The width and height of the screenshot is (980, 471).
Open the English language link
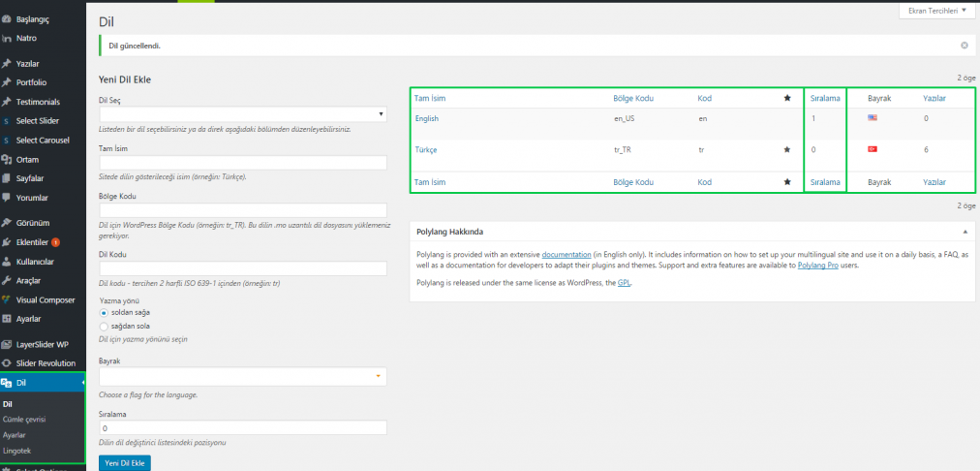tap(426, 118)
